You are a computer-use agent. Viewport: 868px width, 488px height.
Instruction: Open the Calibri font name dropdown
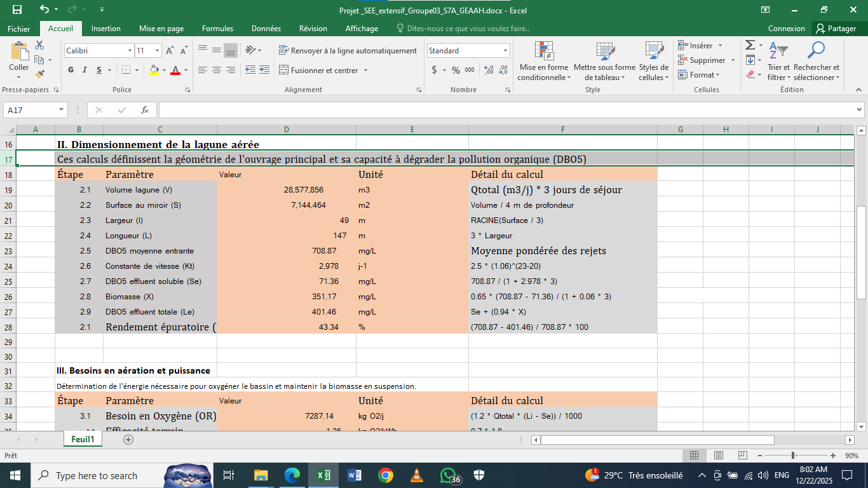coord(130,51)
